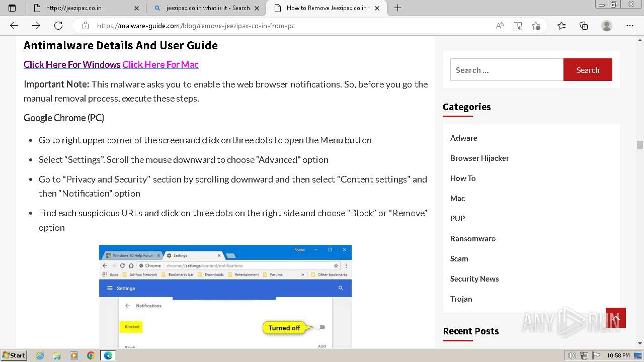Click the Recent Posts heading
Screen dimensions: 644x362
[471, 331]
